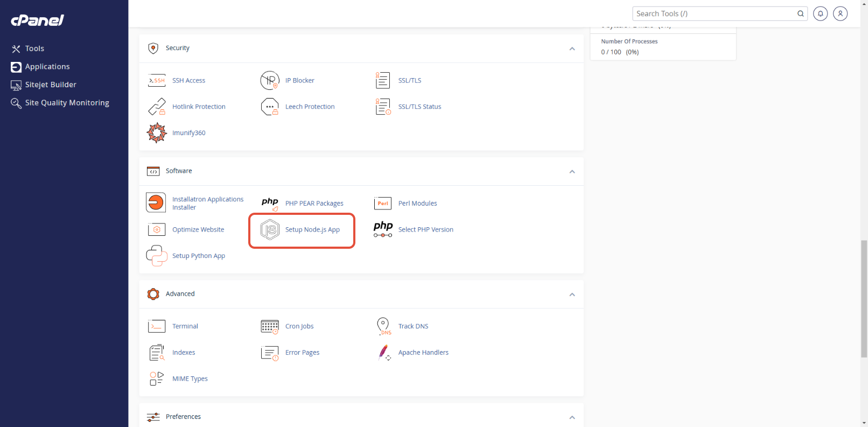Open Site Quality Monitoring in sidebar
Viewport: 868px width, 427px height.
(x=60, y=103)
